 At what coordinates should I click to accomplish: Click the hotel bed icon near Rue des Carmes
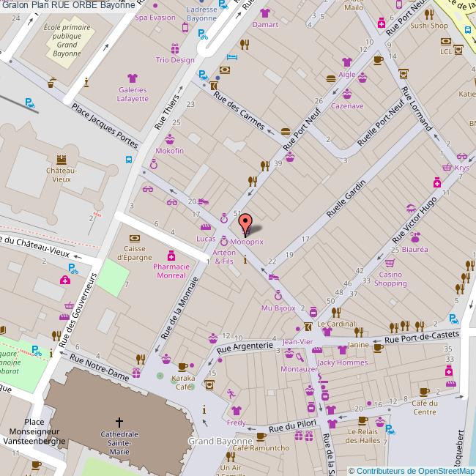click(232, 57)
